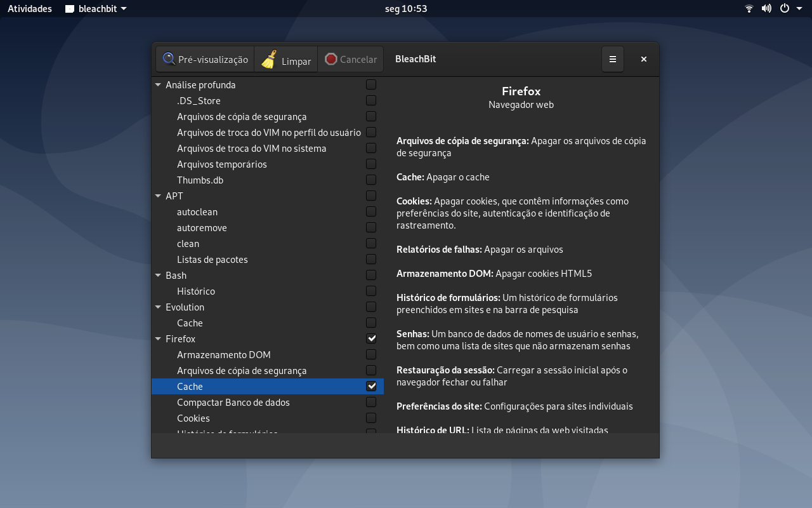Select Compactar Banco de dados item
The image size is (812, 508).
pyautogui.click(x=268, y=402)
